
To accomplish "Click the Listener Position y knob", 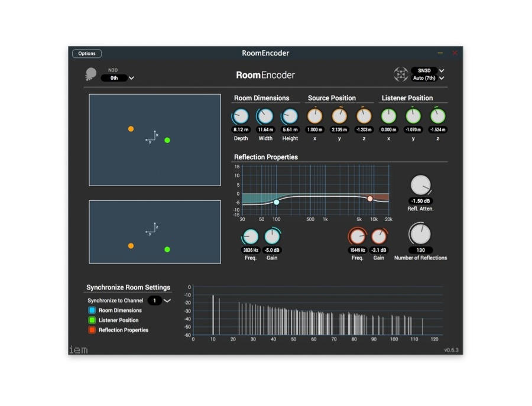I will (413, 116).
